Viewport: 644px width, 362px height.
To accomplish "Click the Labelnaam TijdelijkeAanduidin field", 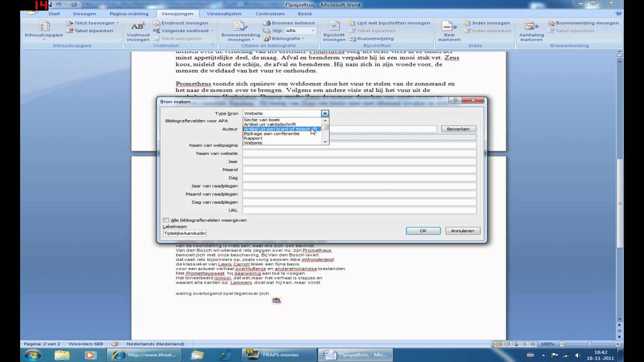I will coord(184,233).
